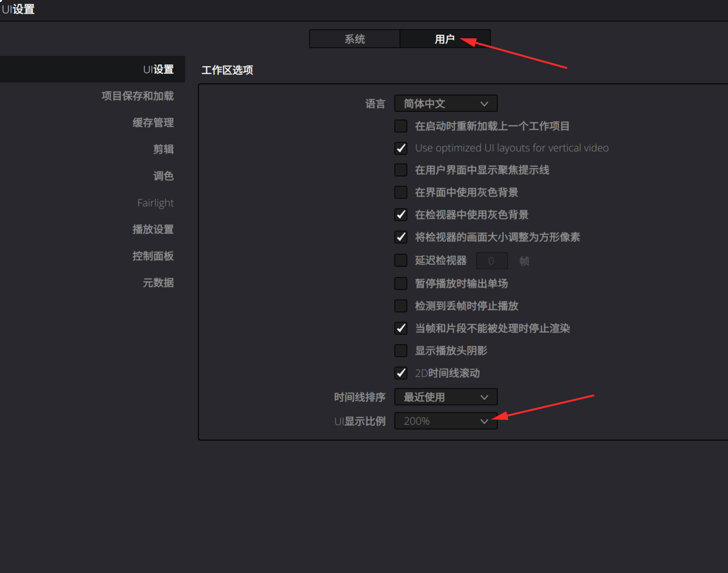Enable the 延迟检视器 checkbox
The width and height of the screenshot is (728, 573).
pos(401,260)
